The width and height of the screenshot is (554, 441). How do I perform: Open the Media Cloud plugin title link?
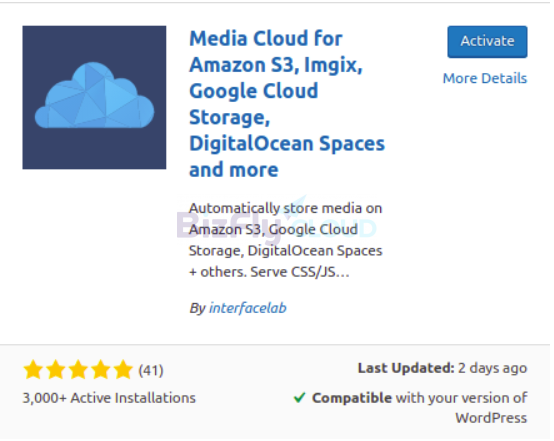click(287, 104)
